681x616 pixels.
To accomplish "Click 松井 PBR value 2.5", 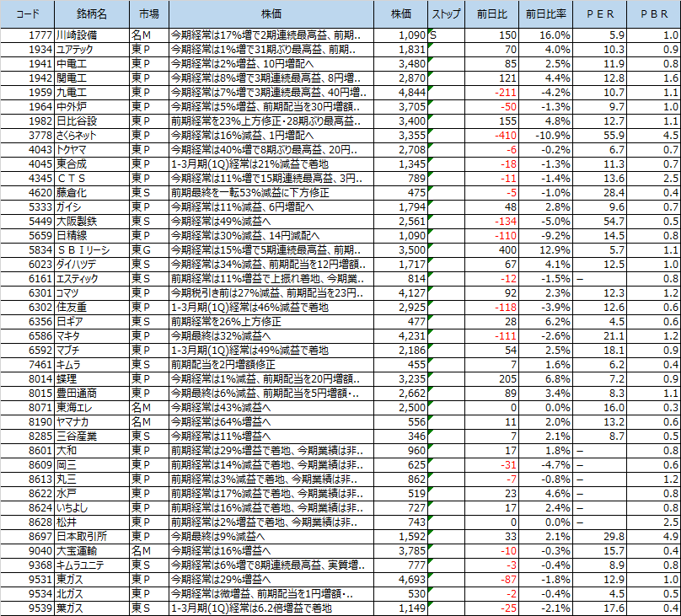I will (654, 522).
